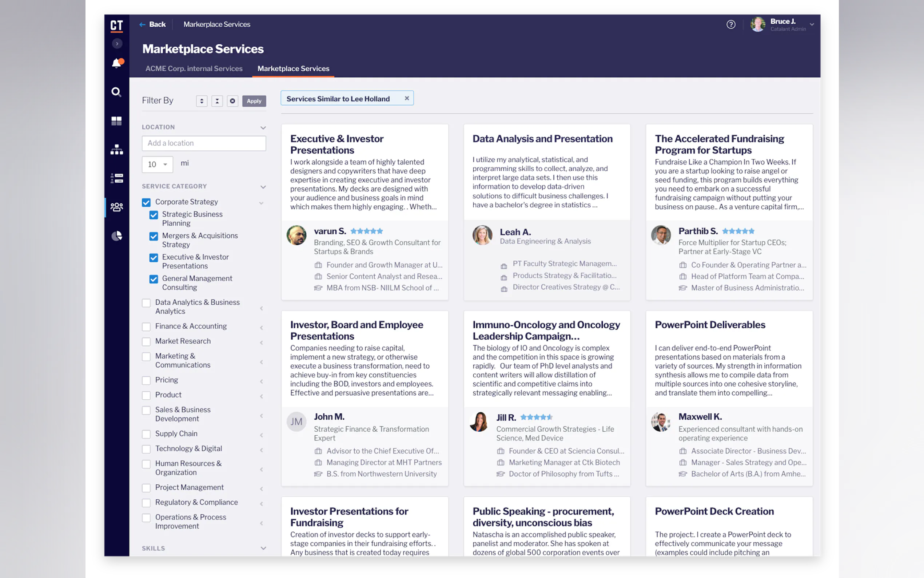
Task: Uncheck Corporate Strategy checkbox
Action: coord(146,202)
